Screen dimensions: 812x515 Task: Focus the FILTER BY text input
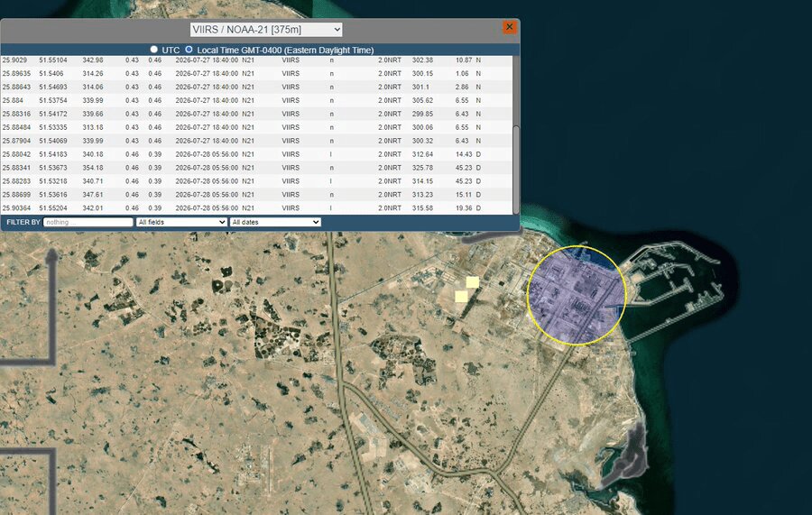88,222
